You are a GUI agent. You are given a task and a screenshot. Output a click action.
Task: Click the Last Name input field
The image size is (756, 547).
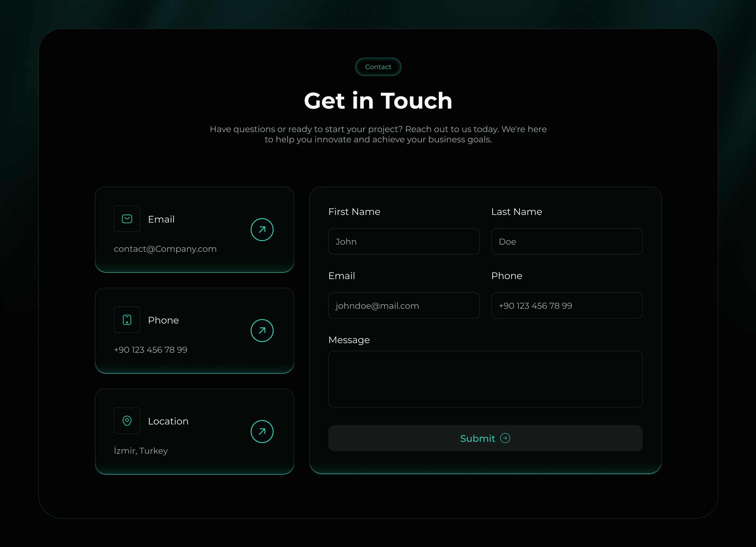pos(567,241)
